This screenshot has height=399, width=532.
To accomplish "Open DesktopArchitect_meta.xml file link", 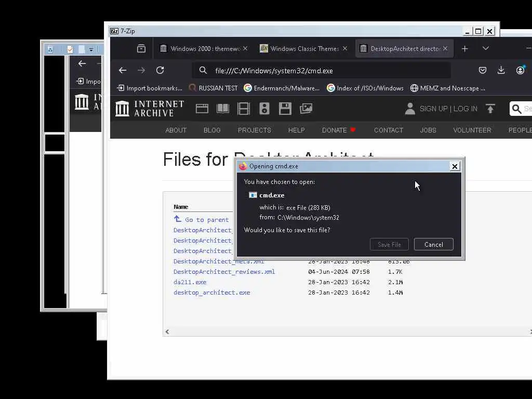I will 219,262.
